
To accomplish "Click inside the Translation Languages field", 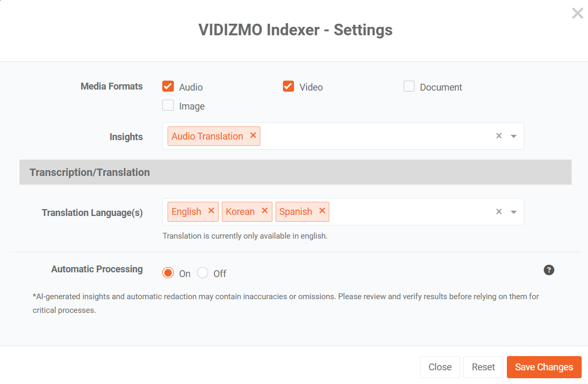I will tap(411, 212).
